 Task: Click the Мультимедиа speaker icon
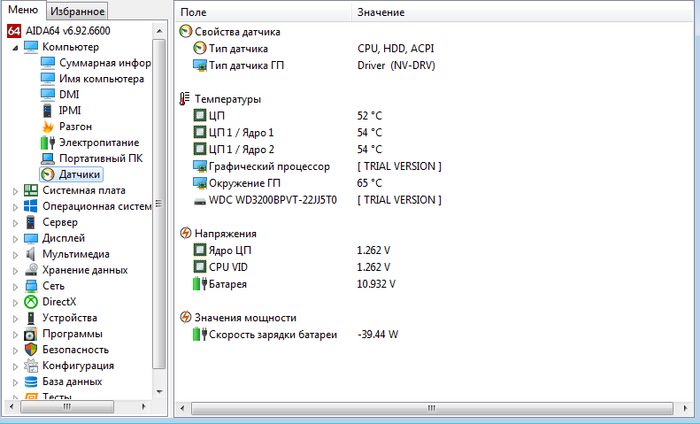click(x=31, y=254)
